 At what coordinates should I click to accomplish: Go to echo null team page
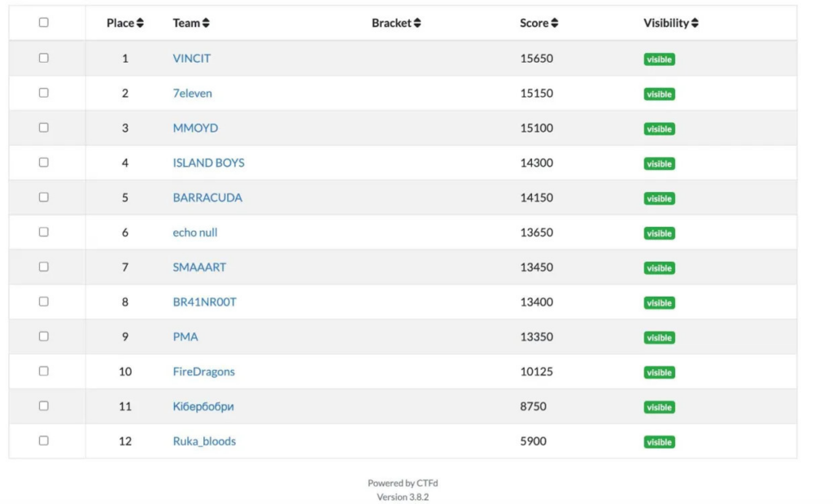pyautogui.click(x=195, y=232)
